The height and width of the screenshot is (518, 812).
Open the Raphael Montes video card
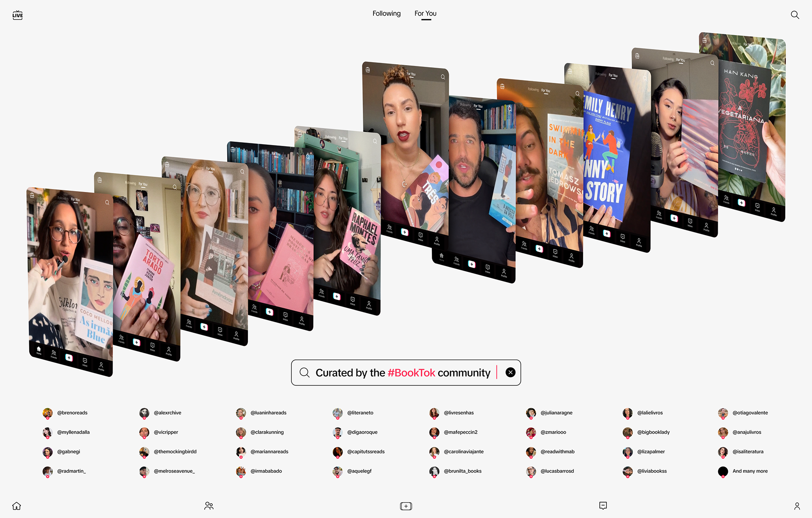click(347, 220)
